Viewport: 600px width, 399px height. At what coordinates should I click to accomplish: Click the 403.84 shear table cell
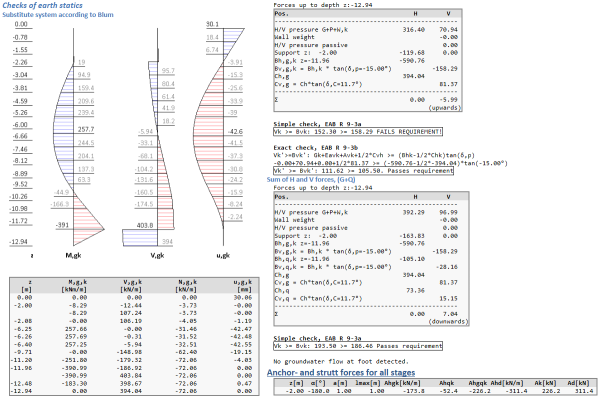click(131, 376)
